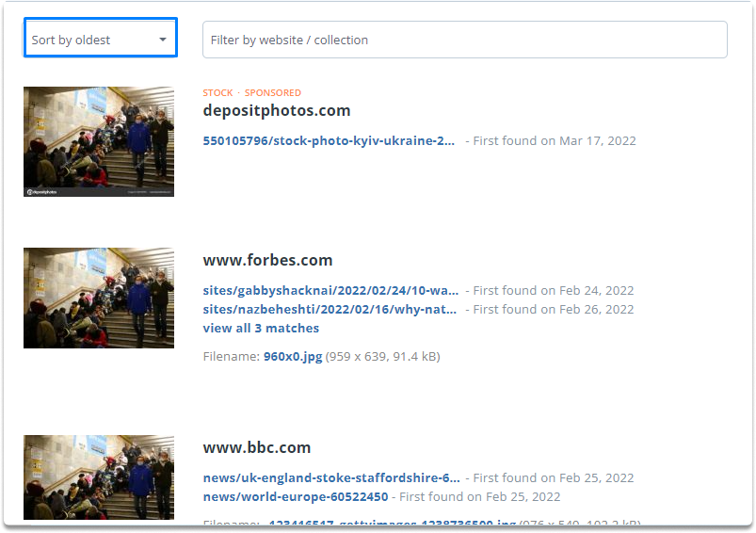Open the Sort by oldest dropdown

coord(101,38)
